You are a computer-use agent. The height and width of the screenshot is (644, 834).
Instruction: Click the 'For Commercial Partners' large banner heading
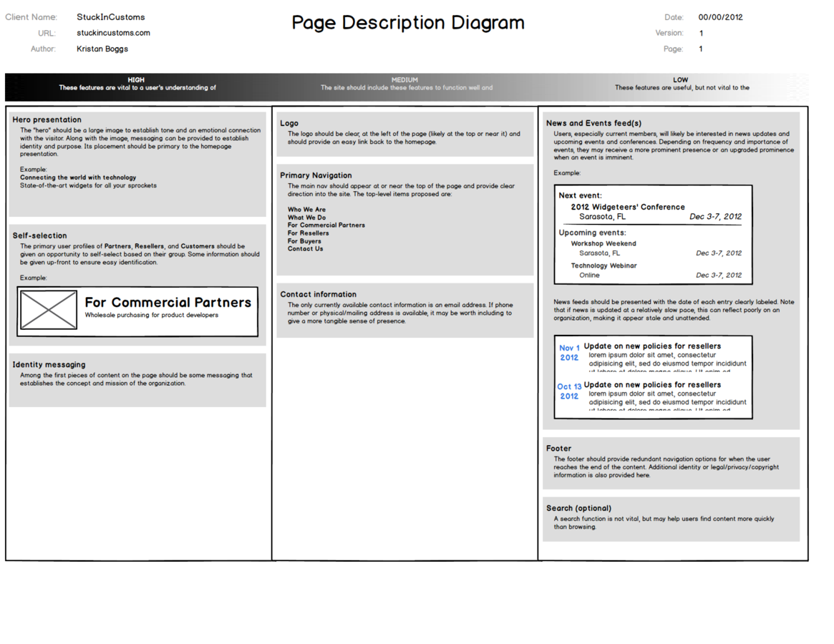(x=168, y=303)
